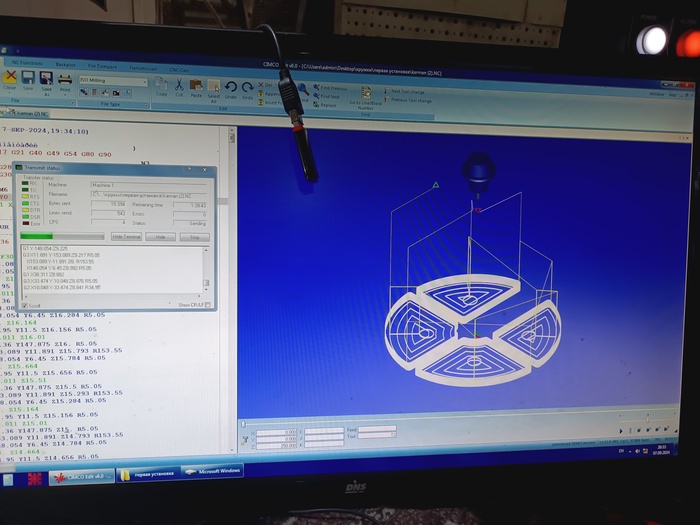The image size is (700, 525).
Task: Click the CIMCO Edit v6.0 taskbar button
Action: click(x=81, y=477)
